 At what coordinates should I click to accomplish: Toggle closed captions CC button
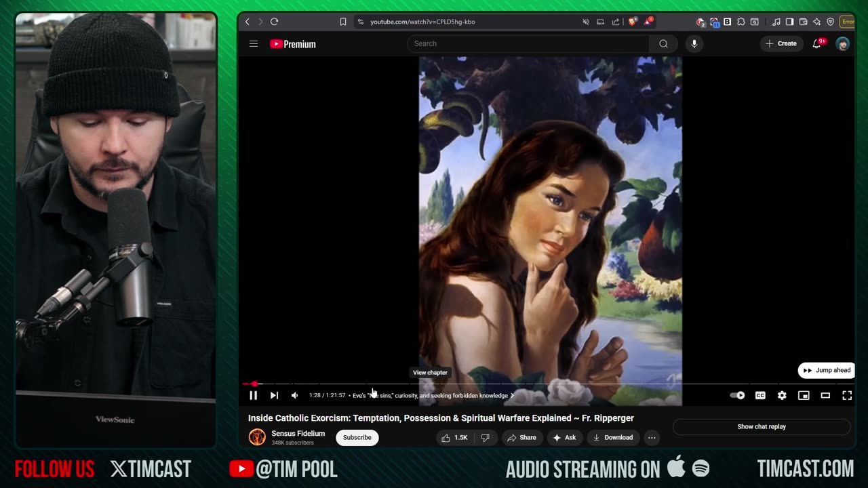(x=760, y=395)
